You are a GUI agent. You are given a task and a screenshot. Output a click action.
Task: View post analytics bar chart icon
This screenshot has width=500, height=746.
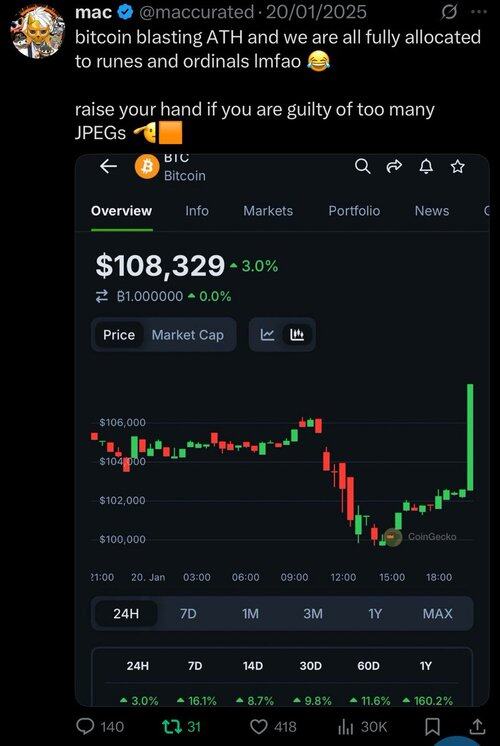344,726
